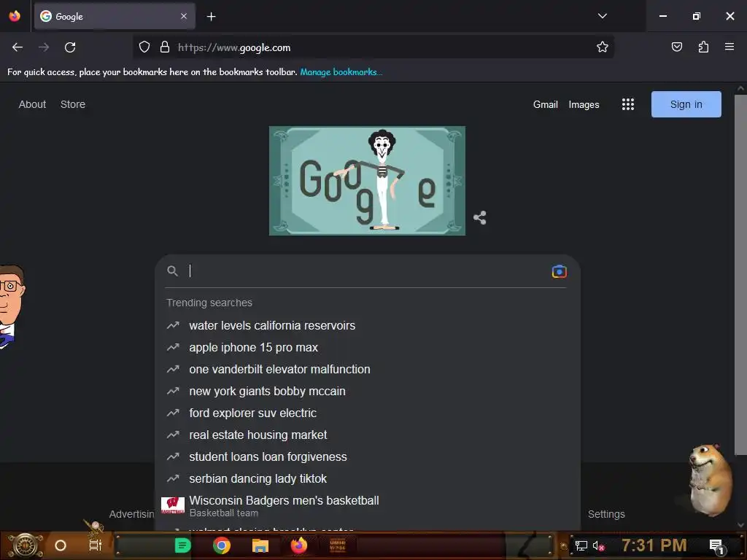The image size is (747, 560).
Task: Select 'ford explorer suv electric' suggestion
Action: click(x=368, y=413)
